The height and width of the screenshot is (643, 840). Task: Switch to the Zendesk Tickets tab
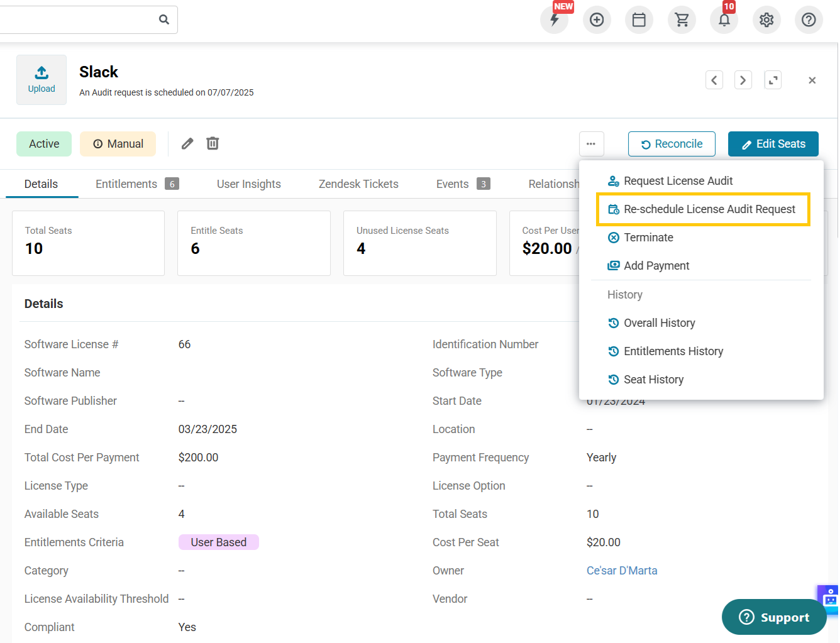pyautogui.click(x=358, y=184)
